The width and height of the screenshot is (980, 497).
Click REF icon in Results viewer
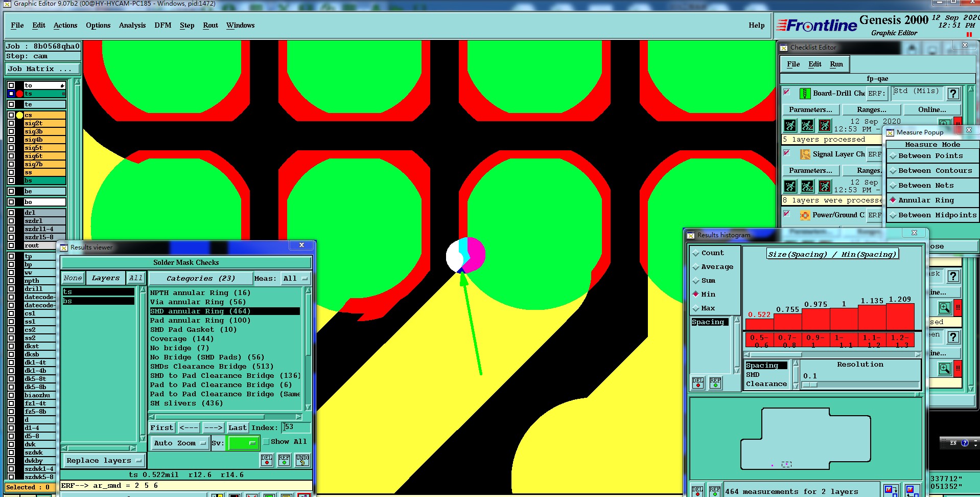[284, 460]
